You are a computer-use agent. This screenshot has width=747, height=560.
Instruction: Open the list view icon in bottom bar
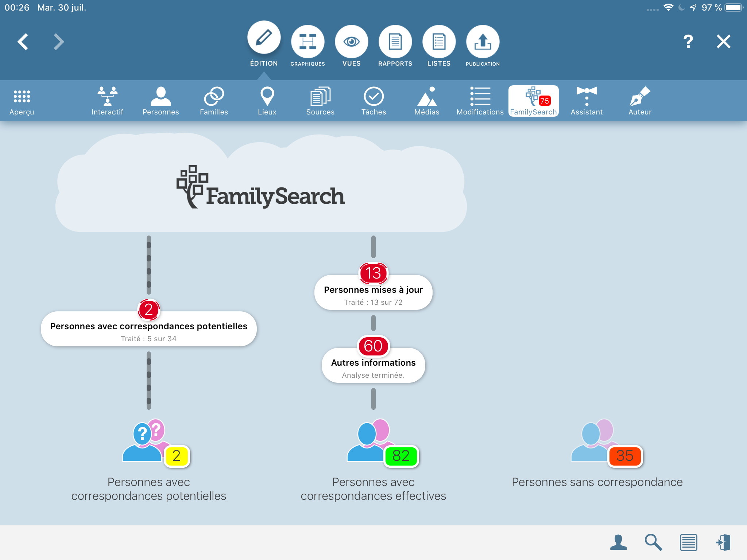pos(688,542)
